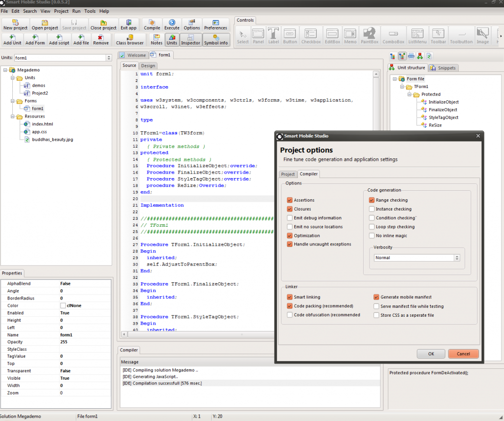Click OK in the Project options dialog
Screen dimensions: 504x421
pos(431,353)
